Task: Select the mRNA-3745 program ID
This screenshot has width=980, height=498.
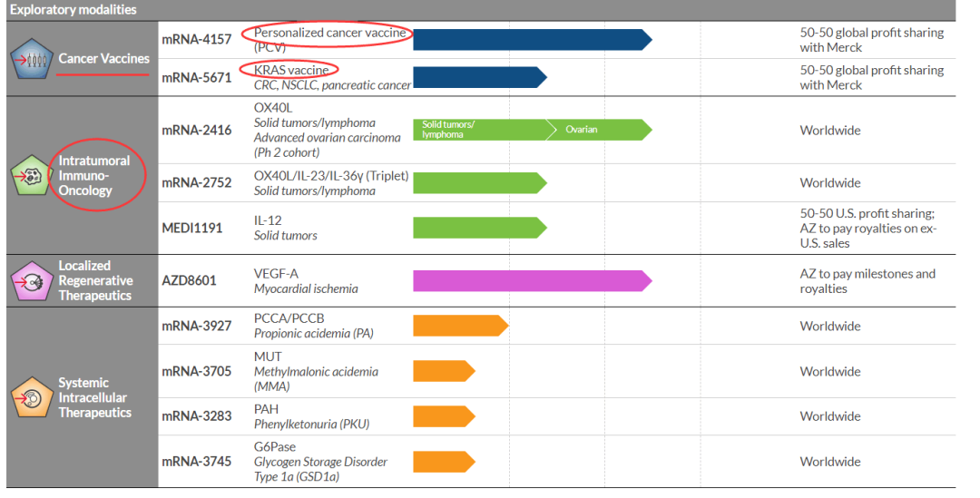Action: [196, 462]
